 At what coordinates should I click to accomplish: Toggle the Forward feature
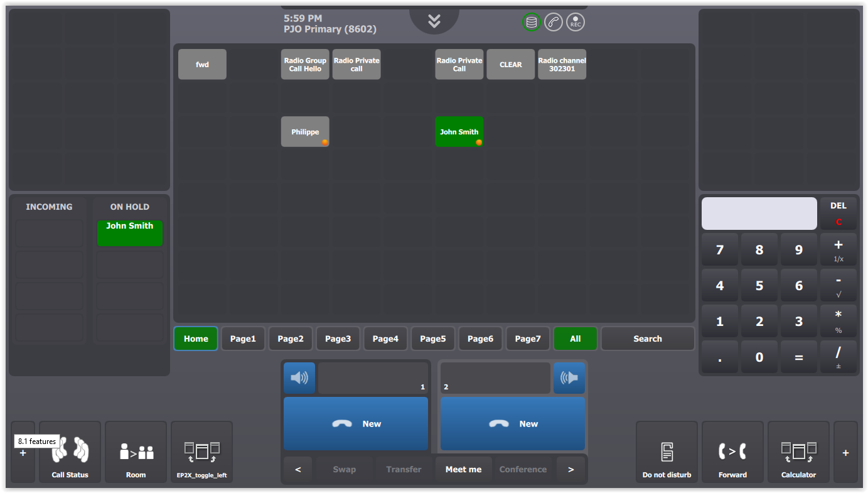(732, 452)
